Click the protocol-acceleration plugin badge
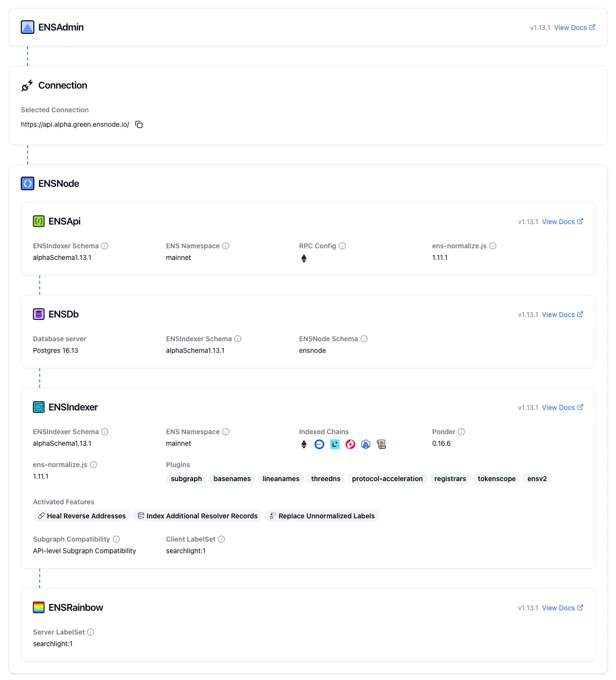This screenshot has width=616, height=680. pyautogui.click(x=388, y=479)
